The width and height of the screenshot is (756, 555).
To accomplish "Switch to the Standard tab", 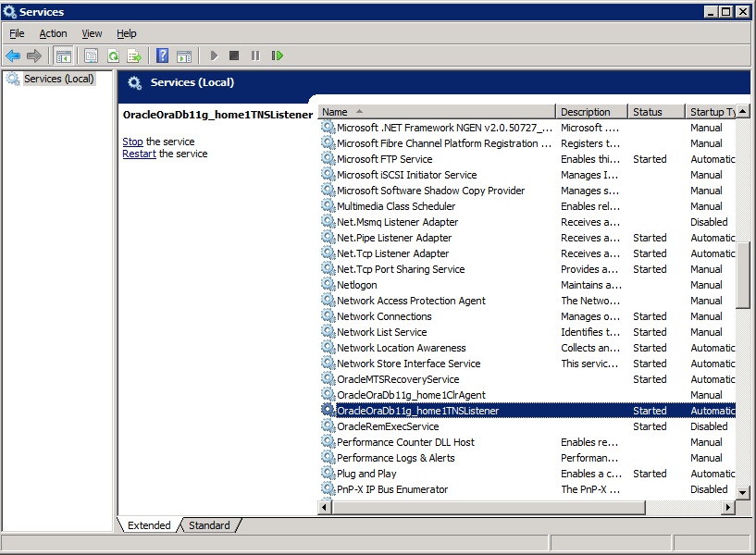I will pos(209,525).
